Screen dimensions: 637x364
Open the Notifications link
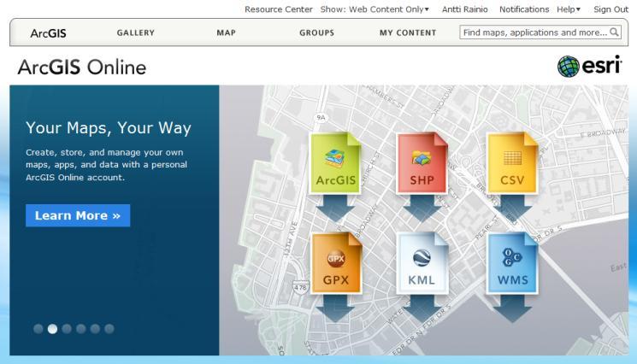524,9
